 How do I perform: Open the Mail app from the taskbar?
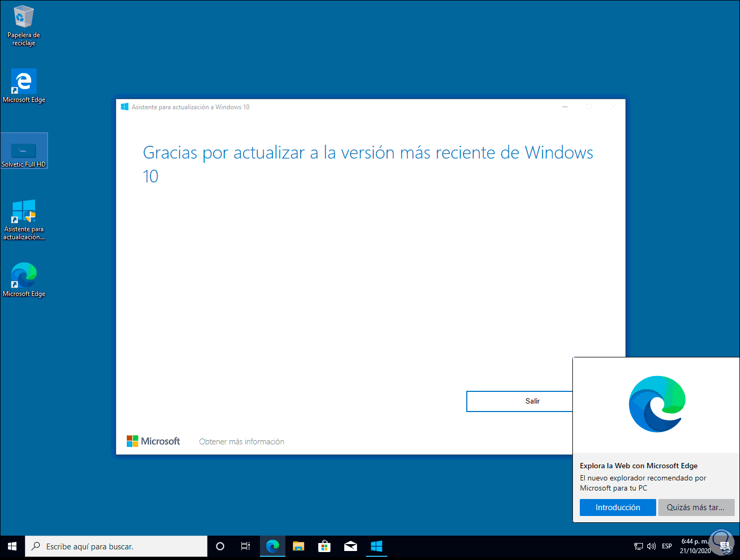351,546
